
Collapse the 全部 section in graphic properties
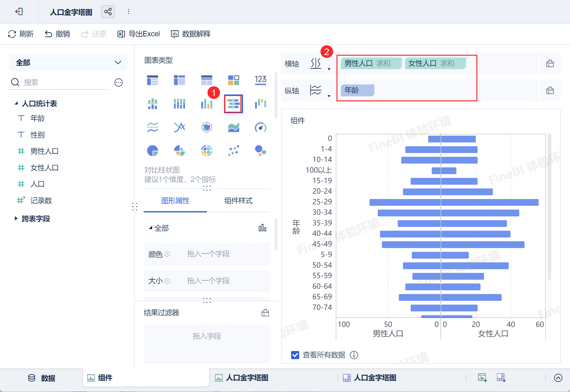(151, 228)
